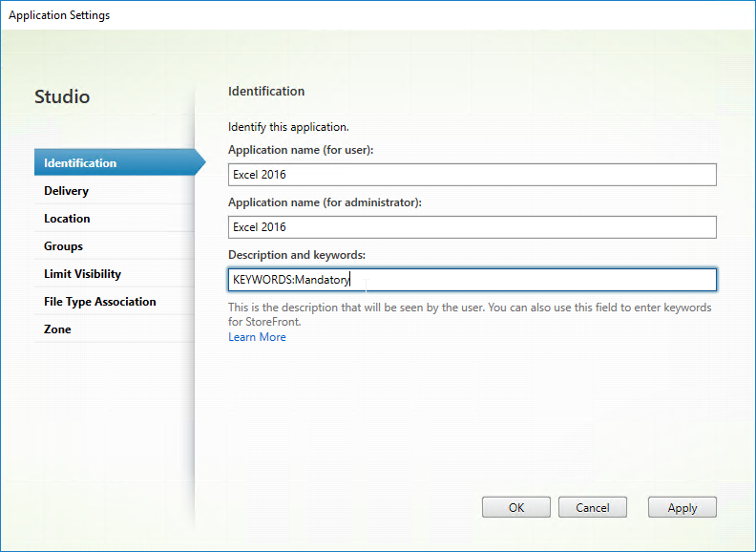This screenshot has height=552, width=756.
Task: Click the Application Settings title bar
Action: 378,15
